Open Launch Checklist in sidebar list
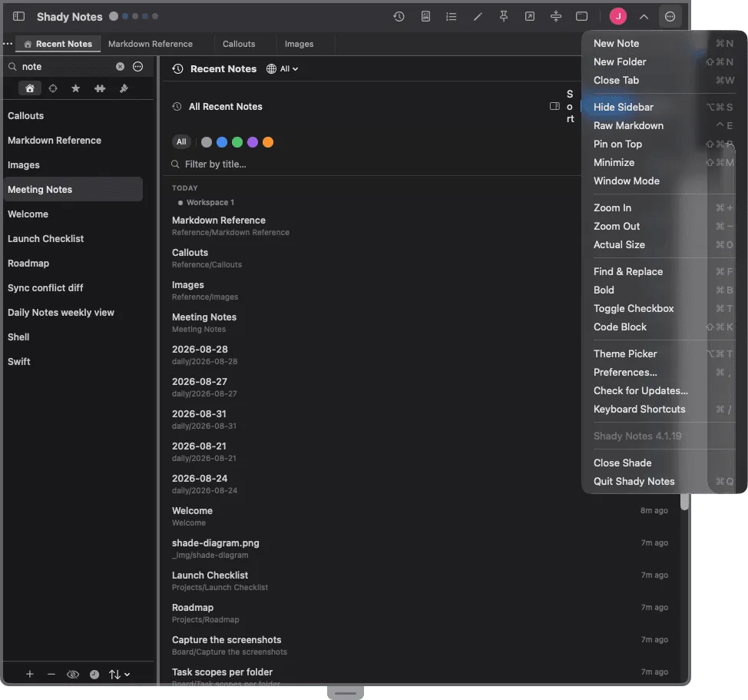748x700 pixels. 73,238
